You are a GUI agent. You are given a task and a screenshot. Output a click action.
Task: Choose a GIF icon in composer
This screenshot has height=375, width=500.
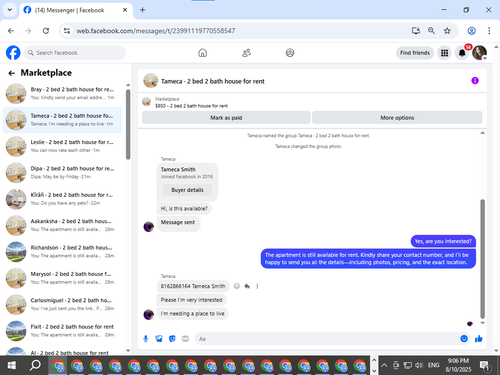pyautogui.click(x=185, y=339)
